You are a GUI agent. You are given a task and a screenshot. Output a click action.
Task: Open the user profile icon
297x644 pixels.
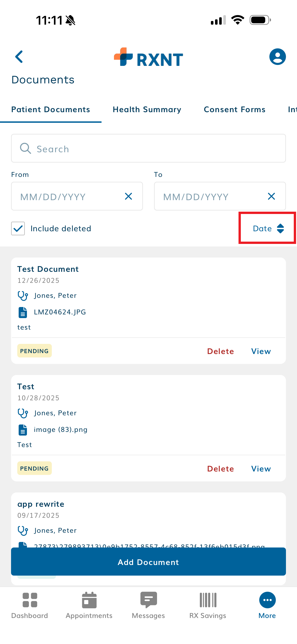[277, 57]
